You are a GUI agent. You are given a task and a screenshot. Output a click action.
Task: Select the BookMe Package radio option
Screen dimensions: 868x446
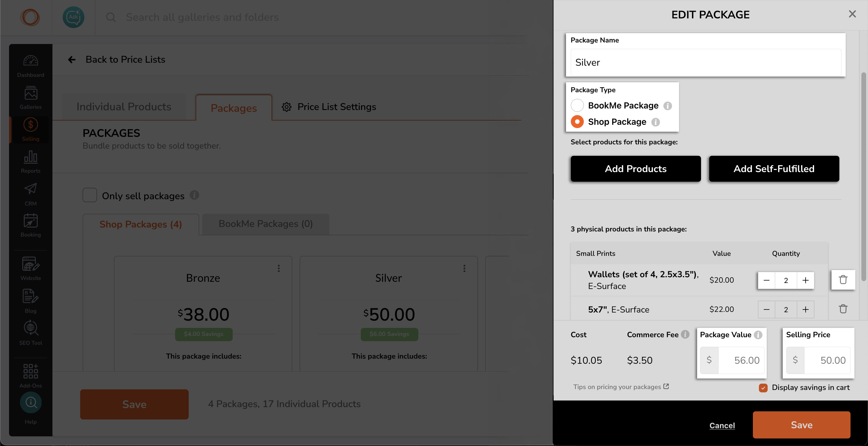577,105
